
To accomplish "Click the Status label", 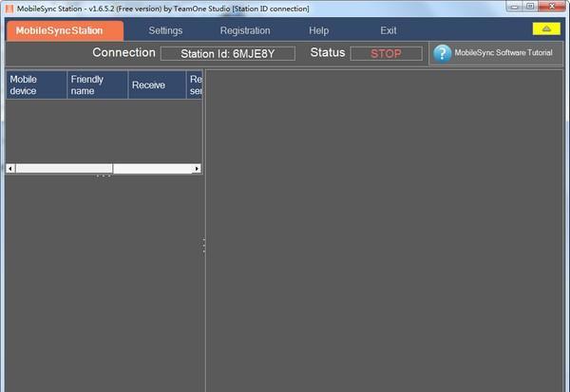I will tap(328, 52).
